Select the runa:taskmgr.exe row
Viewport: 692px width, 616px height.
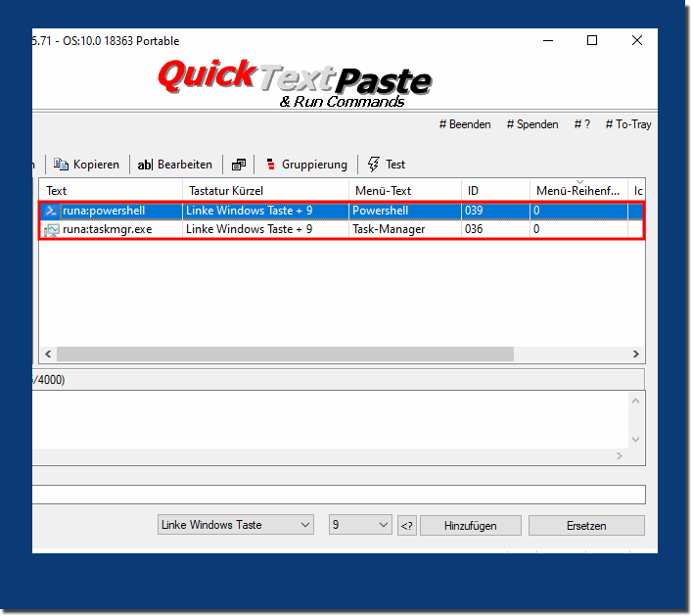pos(342,229)
